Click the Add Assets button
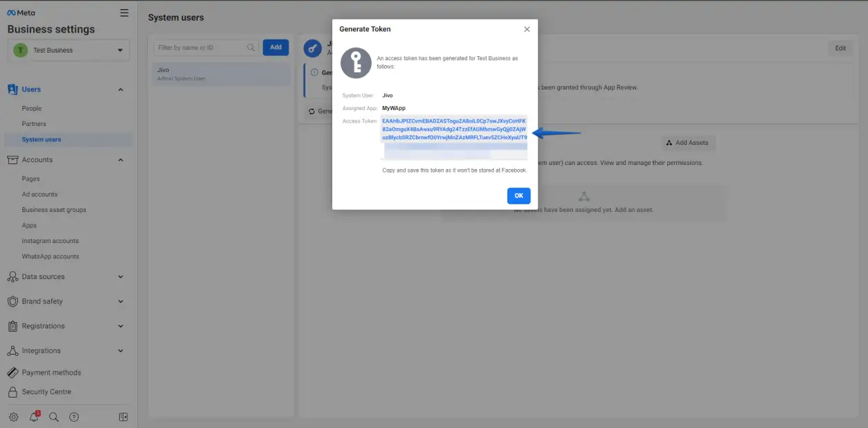The image size is (868, 428). tap(687, 143)
